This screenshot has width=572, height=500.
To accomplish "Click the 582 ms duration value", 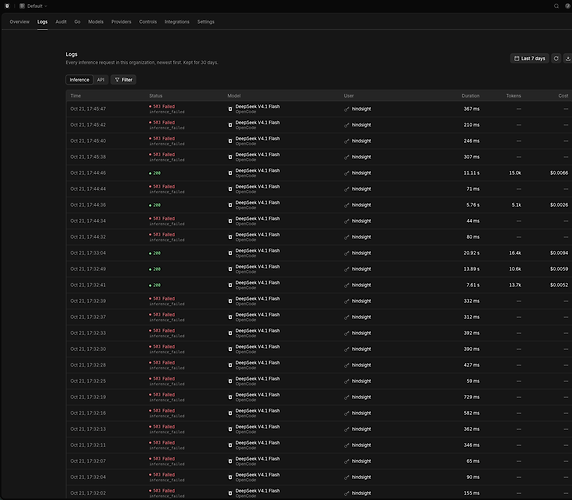I will pyautogui.click(x=471, y=413).
